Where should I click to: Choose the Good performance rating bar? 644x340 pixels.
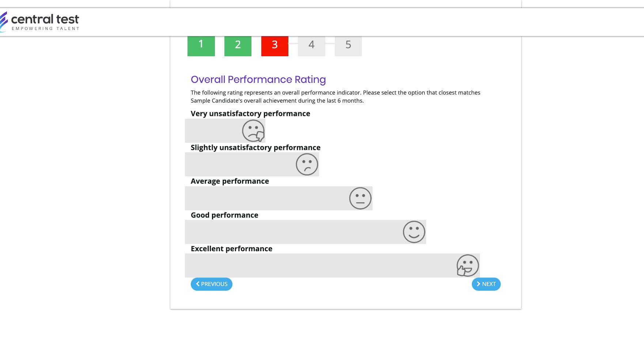click(x=306, y=232)
